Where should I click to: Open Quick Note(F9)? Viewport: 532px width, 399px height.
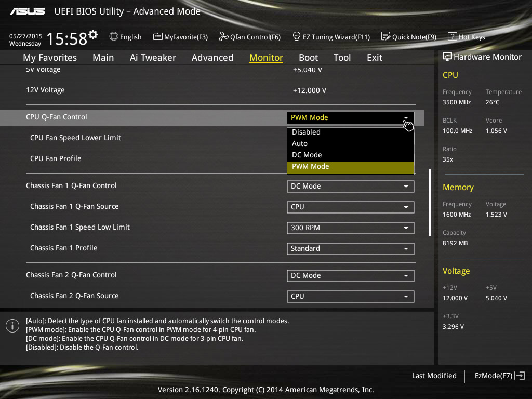point(414,37)
